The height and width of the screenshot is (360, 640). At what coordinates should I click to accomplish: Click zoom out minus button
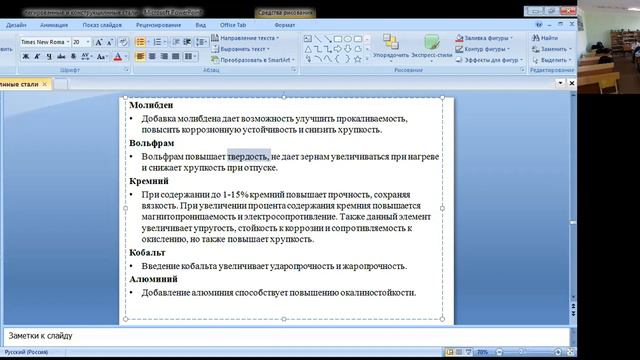(499, 352)
